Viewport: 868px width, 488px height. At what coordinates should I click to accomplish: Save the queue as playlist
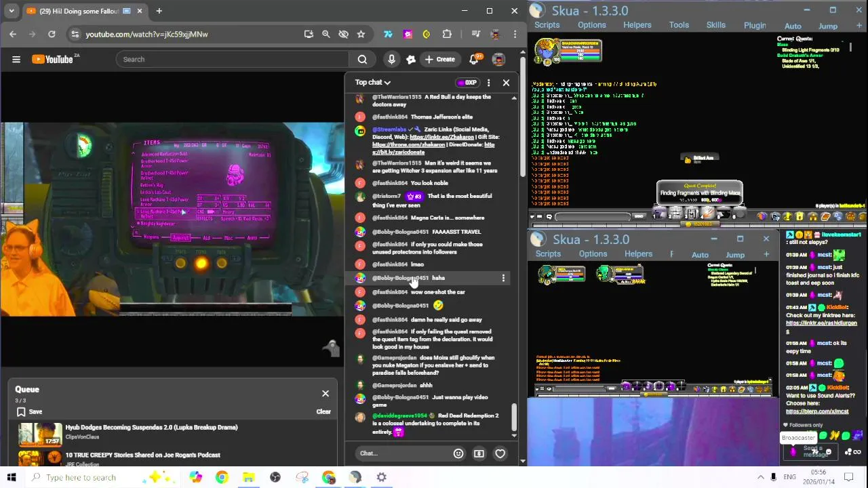[x=30, y=411]
